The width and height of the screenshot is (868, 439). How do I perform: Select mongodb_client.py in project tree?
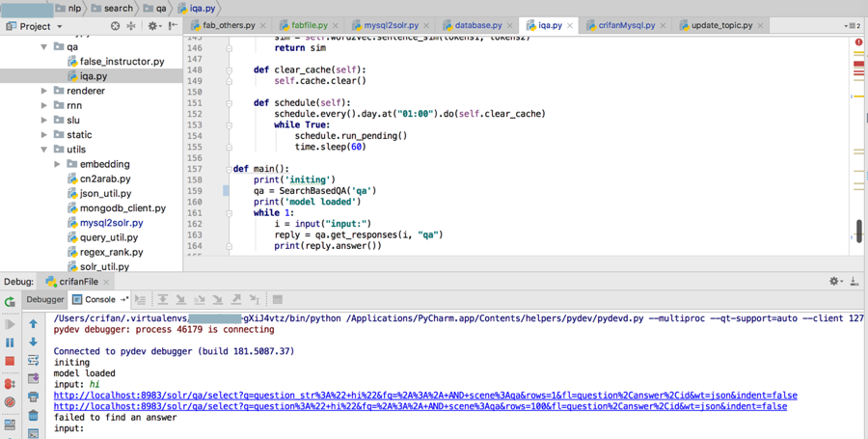click(x=117, y=208)
